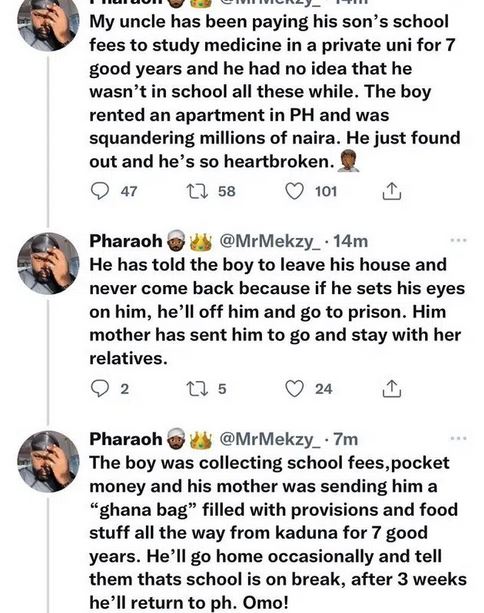Open @MrMekzy_ handle on the 14m tweet

click(x=270, y=241)
